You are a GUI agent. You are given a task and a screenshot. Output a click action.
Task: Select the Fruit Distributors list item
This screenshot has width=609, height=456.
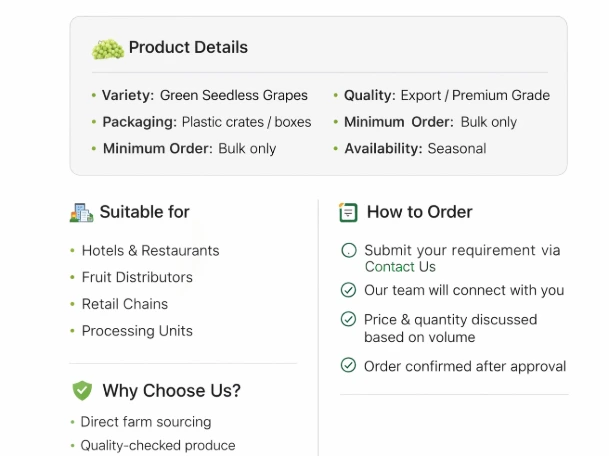(x=137, y=277)
